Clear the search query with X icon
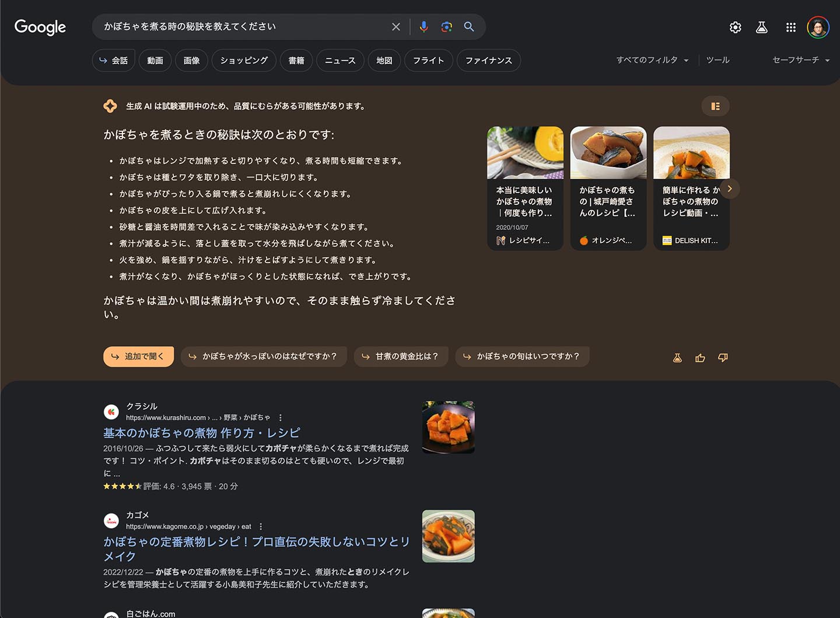The height and width of the screenshot is (618, 840). [396, 27]
